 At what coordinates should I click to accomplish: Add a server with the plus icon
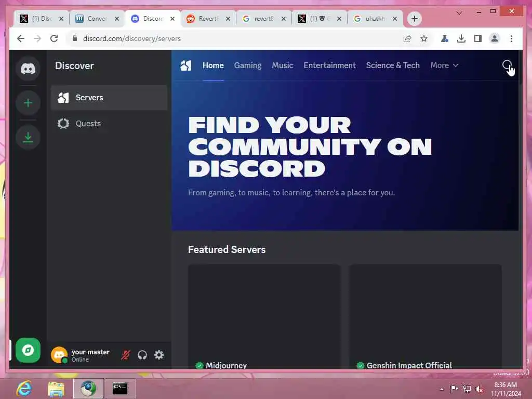point(28,103)
